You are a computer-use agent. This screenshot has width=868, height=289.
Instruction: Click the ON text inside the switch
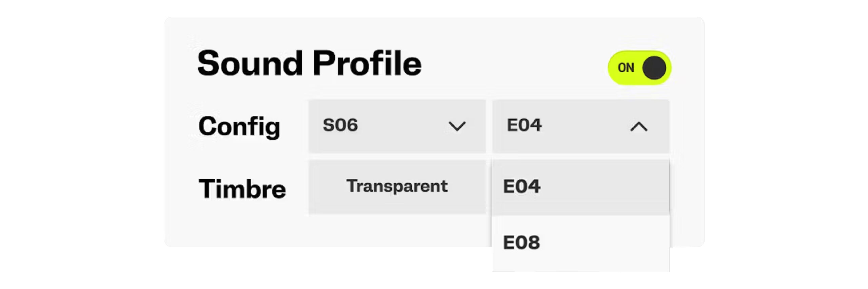(626, 68)
